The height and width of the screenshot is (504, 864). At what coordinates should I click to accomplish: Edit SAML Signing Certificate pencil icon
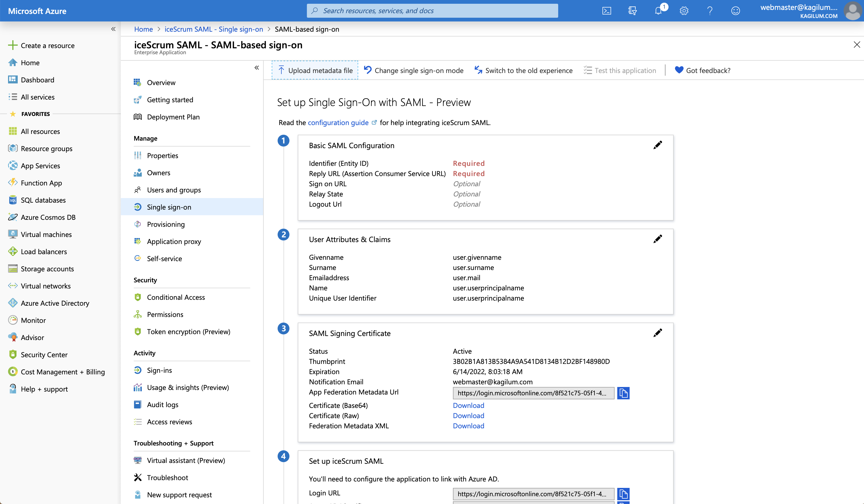coord(657,333)
